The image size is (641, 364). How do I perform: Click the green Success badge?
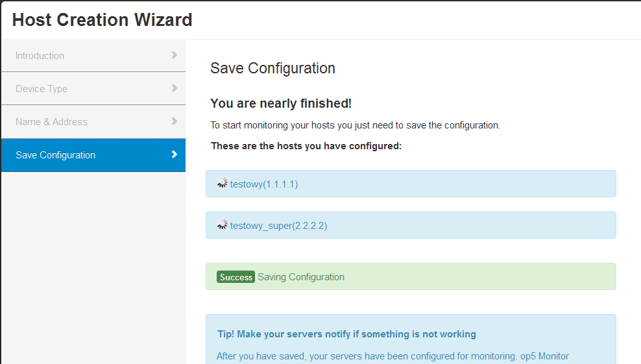tap(236, 277)
